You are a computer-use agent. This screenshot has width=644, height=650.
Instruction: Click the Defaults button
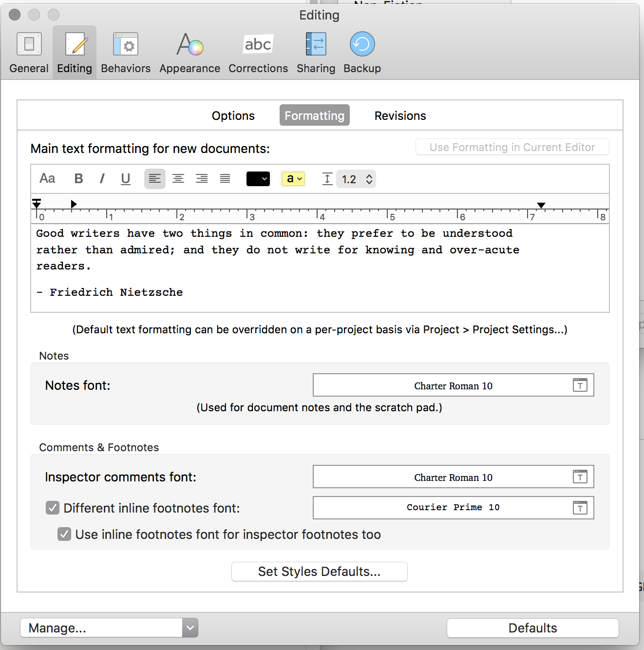[x=533, y=628]
